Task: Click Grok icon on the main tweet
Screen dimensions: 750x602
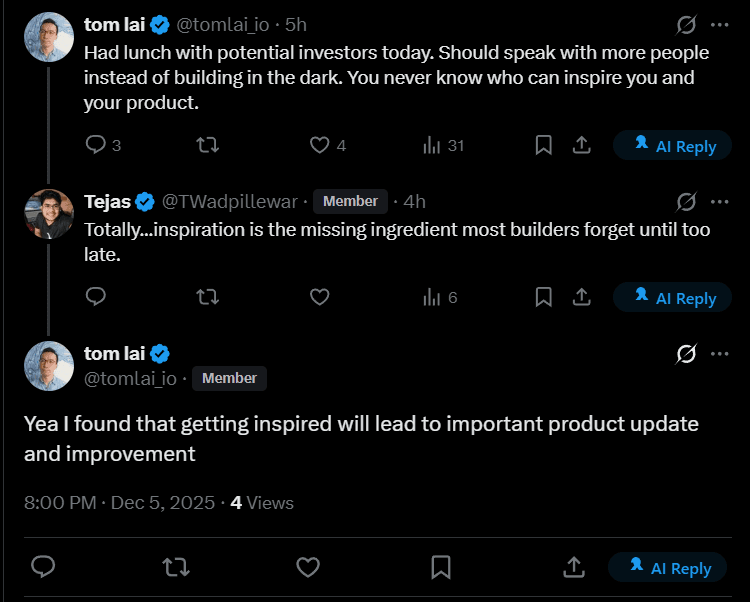Action: tap(686, 353)
